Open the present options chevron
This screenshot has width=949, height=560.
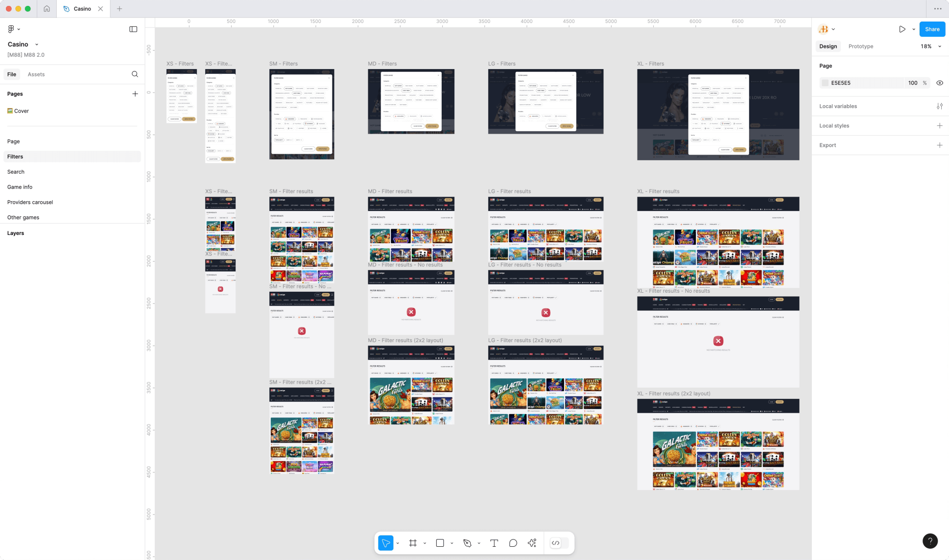point(914,29)
